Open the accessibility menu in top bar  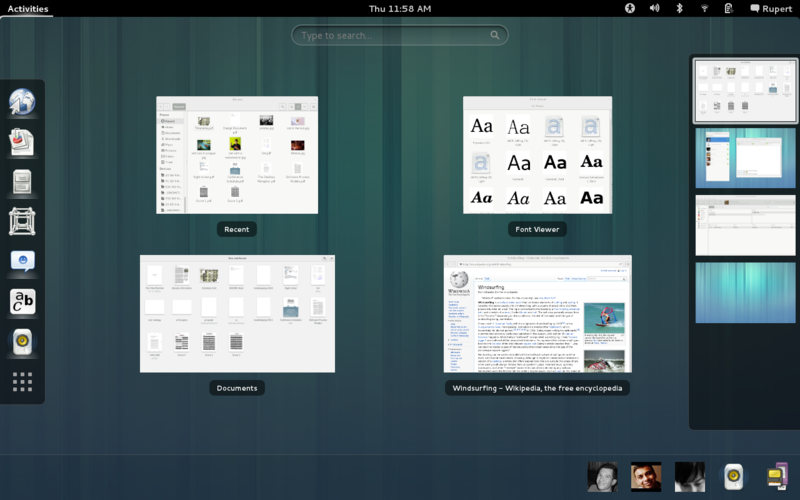point(631,8)
